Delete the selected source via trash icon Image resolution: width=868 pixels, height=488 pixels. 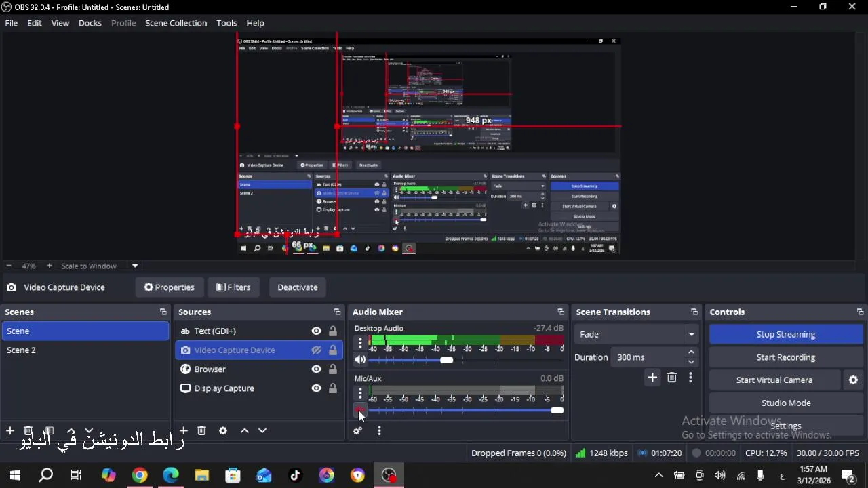click(201, 431)
